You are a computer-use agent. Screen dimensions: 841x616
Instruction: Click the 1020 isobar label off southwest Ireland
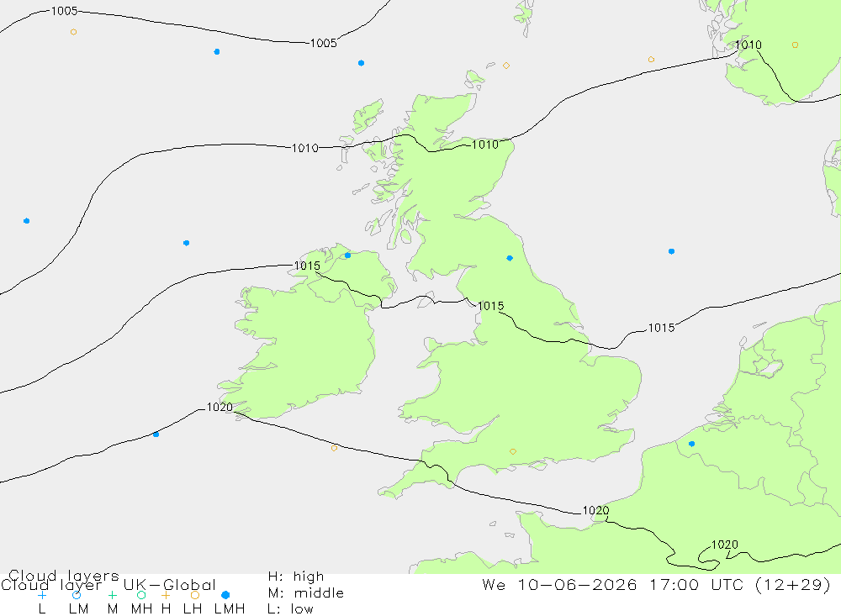(x=220, y=408)
